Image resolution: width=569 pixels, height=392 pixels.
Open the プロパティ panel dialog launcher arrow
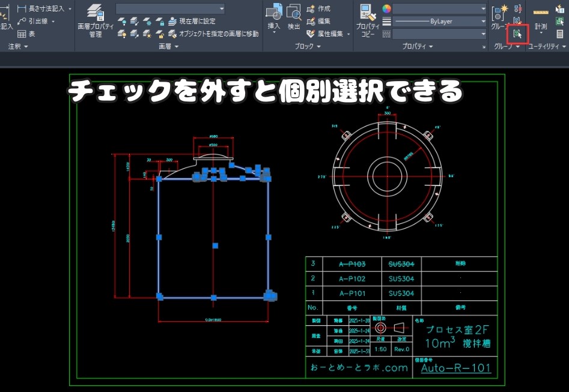pos(484,47)
